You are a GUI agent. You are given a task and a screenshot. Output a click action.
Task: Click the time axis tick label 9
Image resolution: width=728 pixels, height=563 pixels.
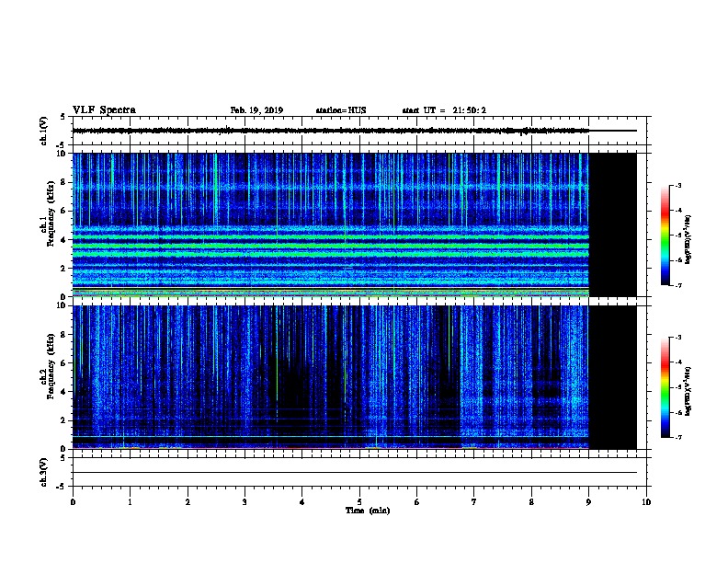588,502
